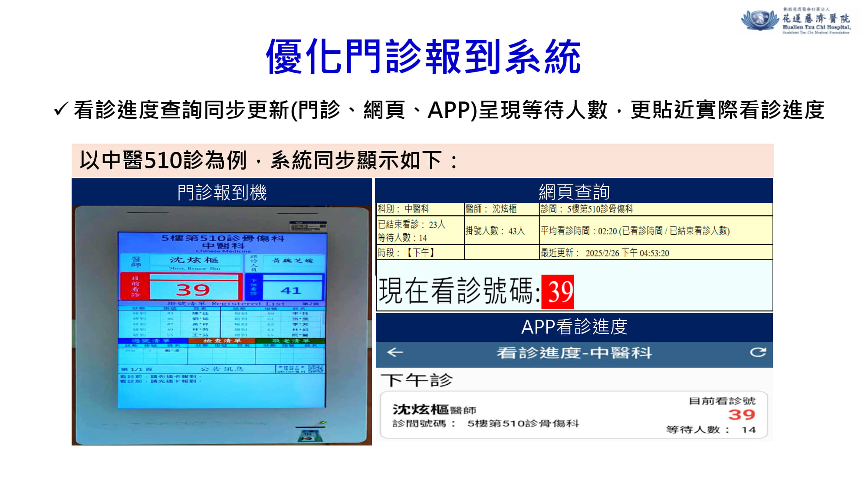Select the 門診報到機 header tab
The image size is (868, 488).
[222, 192]
